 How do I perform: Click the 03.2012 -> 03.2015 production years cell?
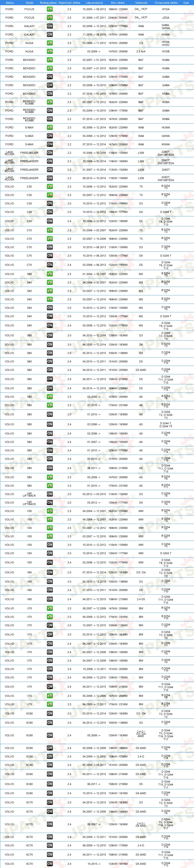pos(94,494)
